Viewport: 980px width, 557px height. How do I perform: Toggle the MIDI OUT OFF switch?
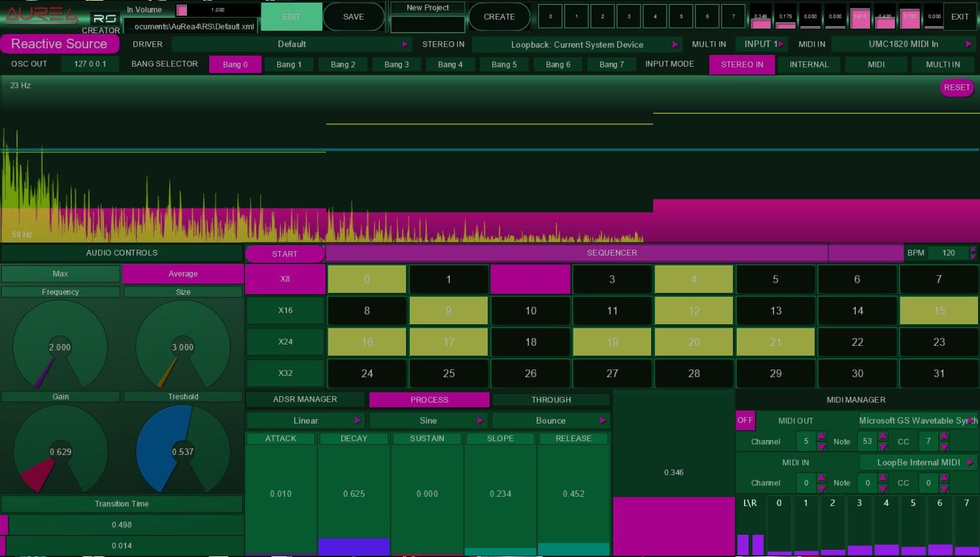(x=745, y=420)
